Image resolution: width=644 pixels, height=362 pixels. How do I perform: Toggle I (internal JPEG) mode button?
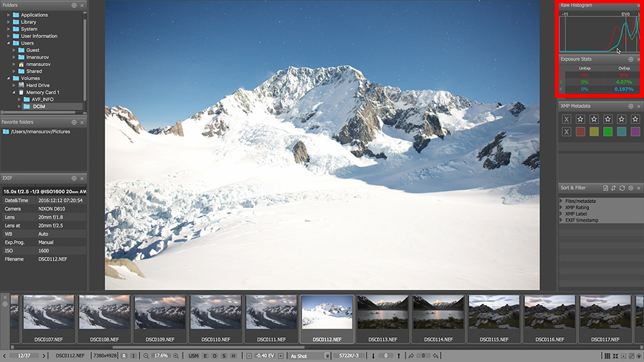pos(133,356)
